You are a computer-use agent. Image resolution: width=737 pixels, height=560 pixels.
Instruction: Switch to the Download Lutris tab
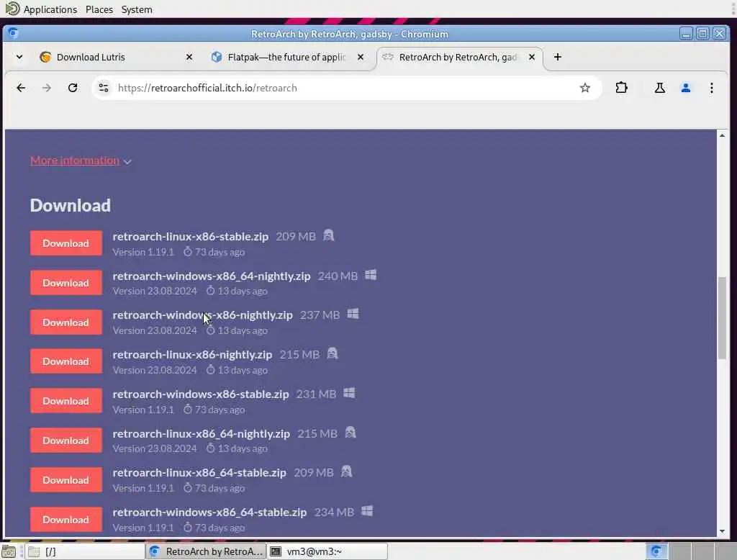[x=117, y=57]
